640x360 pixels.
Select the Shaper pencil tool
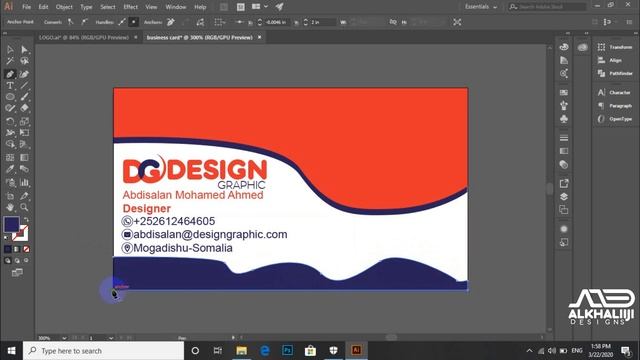click(x=10, y=108)
